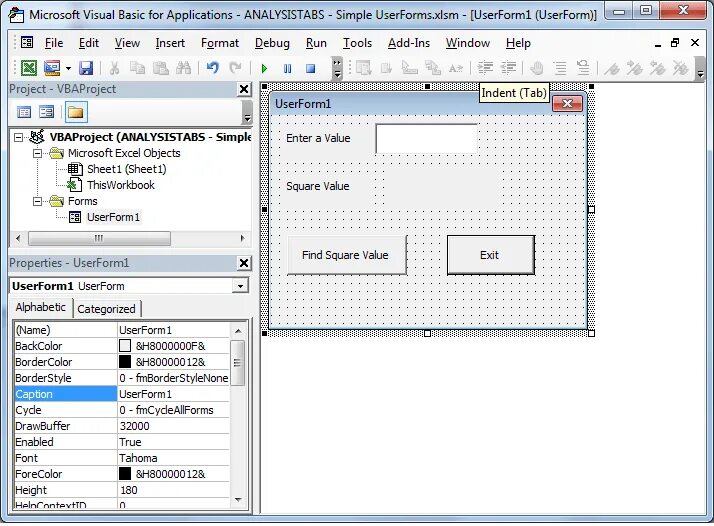
Task: Open the Add-Ins menu
Action: pyautogui.click(x=408, y=43)
